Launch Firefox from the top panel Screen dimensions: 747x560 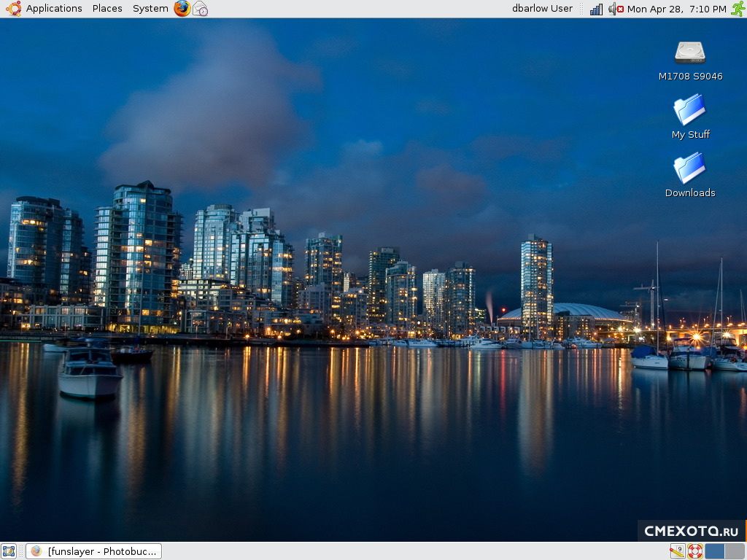coord(182,9)
